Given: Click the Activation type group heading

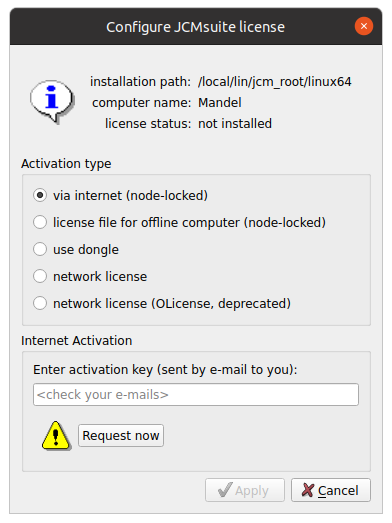Looking at the screenshot, I should coord(66,164).
